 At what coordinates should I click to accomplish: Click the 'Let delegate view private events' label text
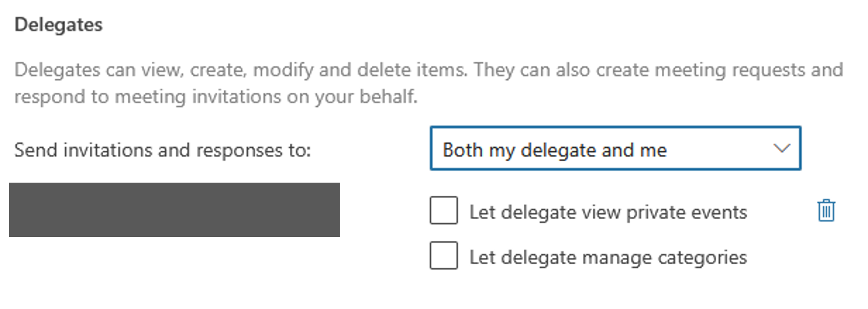tap(608, 212)
